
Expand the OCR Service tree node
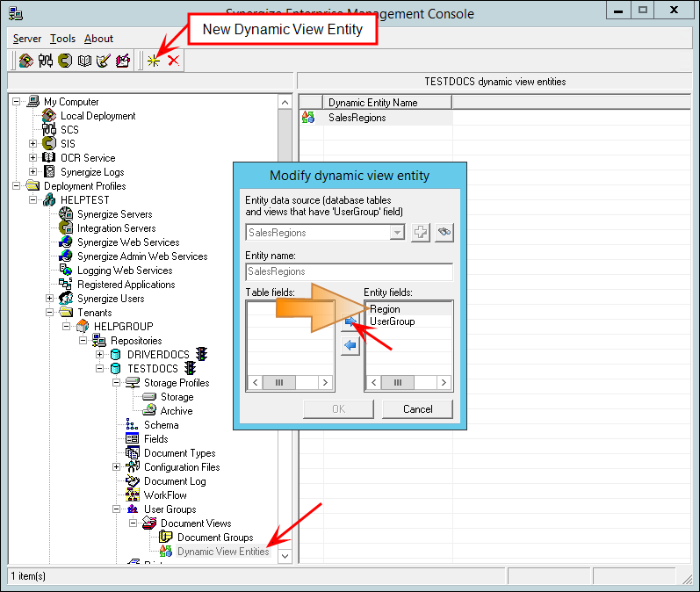coord(32,157)
